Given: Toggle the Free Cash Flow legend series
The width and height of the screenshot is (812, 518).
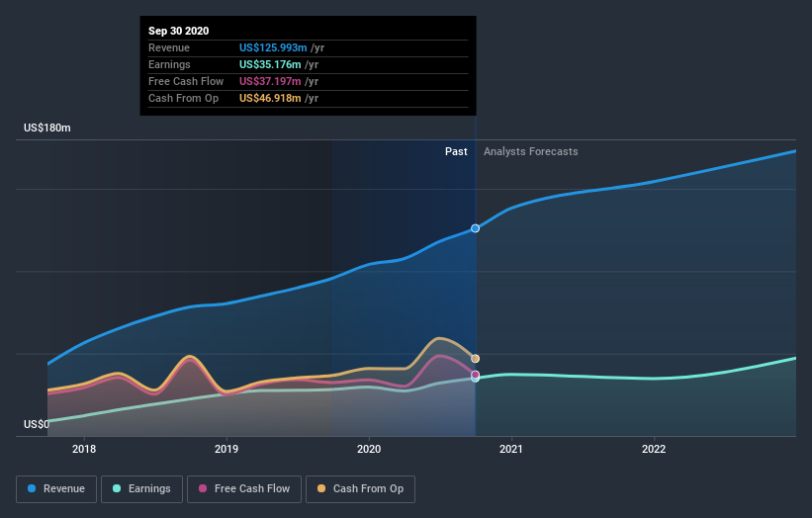Looking at the screenshot, I should 244,489.
